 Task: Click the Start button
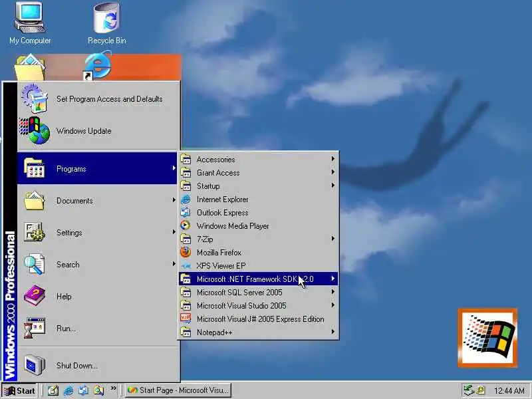tap(20, 390)
